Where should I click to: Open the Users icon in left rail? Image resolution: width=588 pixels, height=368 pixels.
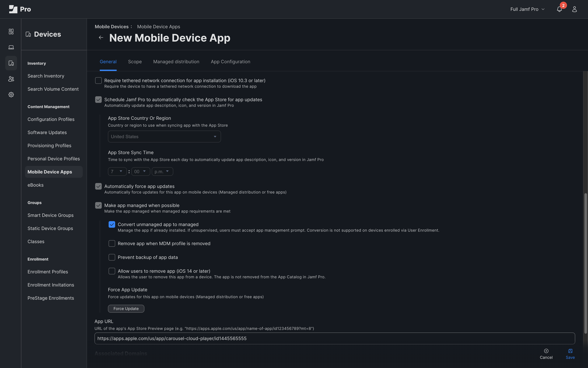(x=11, y=79)
